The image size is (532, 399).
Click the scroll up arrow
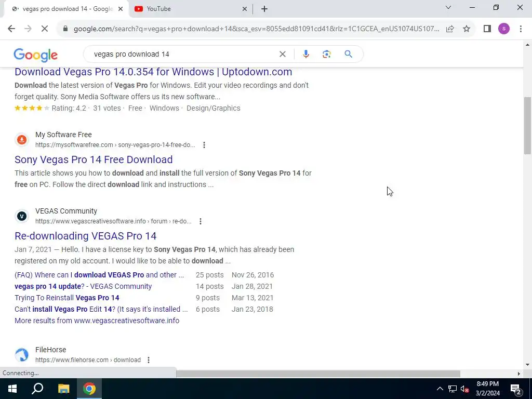(x=527, y=44)
